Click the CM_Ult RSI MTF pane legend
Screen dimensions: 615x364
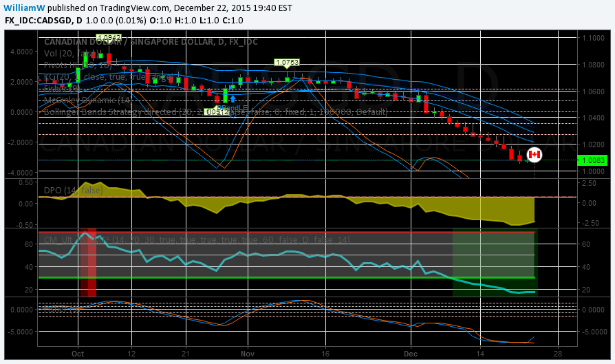tap(197, 239)
